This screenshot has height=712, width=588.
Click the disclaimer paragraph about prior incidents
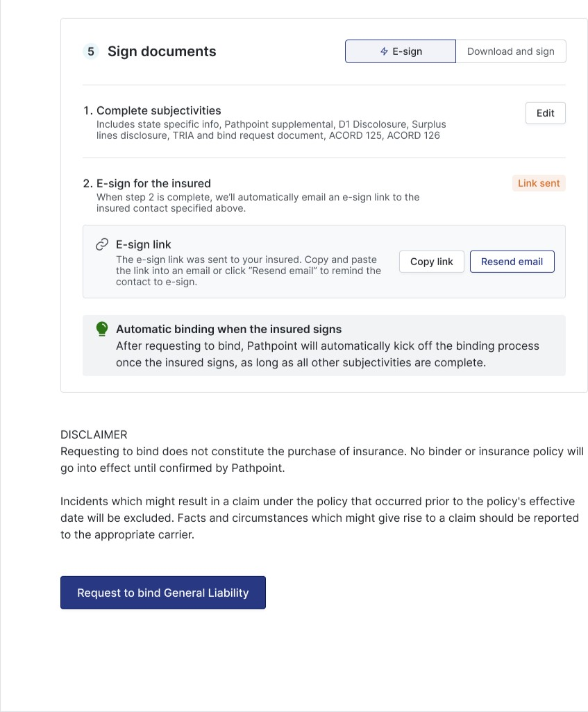point(319,518)
